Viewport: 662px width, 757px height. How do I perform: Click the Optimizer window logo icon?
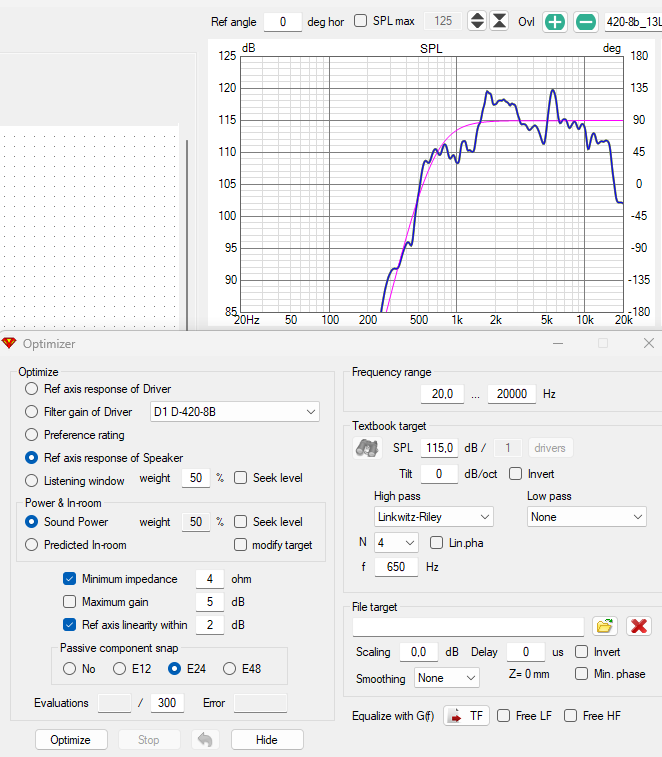[x=9, y=343]
